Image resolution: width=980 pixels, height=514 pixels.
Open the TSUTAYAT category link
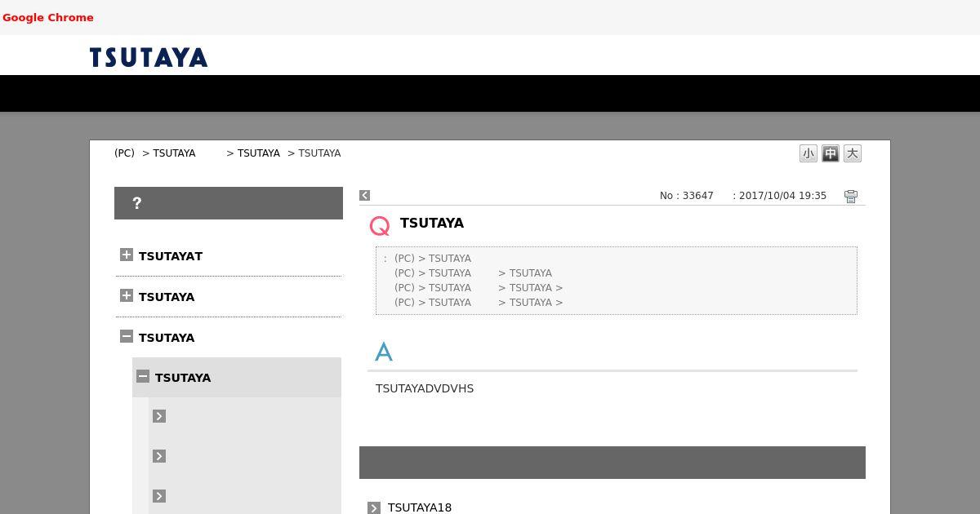tap(171, 256)
